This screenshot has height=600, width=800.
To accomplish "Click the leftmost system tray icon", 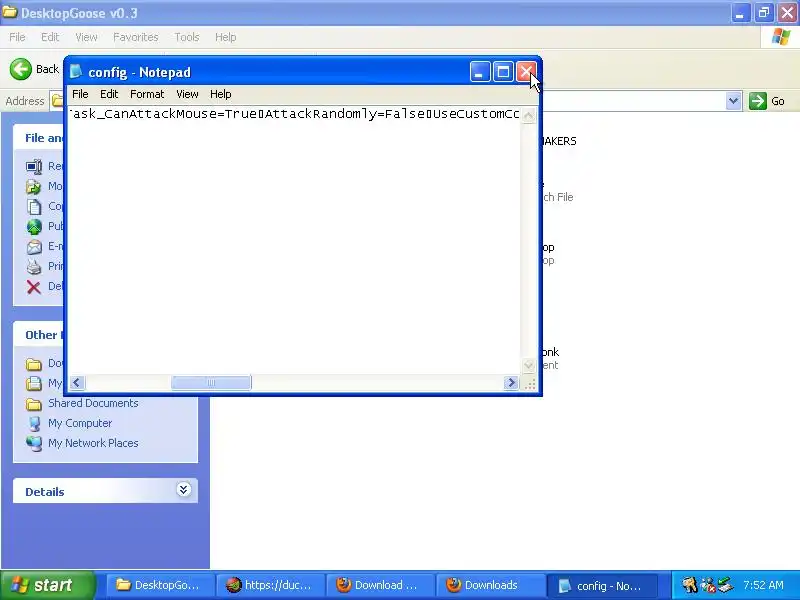I will tap(690, 585).
